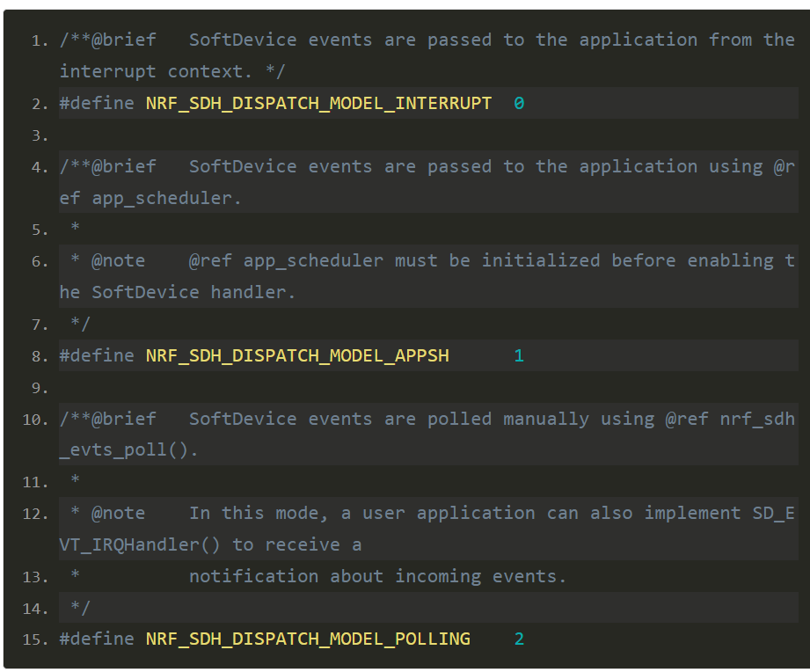Click 'notification about incoming events.' text
The width and height of the screenshot is (810, 672).
[377, 576]
